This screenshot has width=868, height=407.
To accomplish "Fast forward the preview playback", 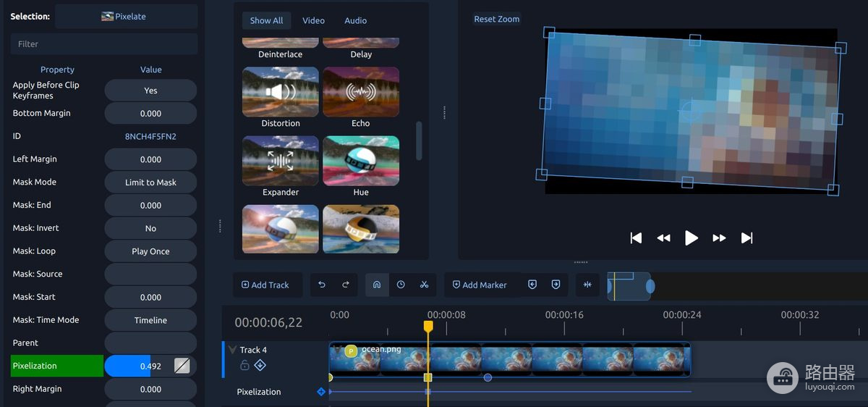I will (x=719, y=238).
